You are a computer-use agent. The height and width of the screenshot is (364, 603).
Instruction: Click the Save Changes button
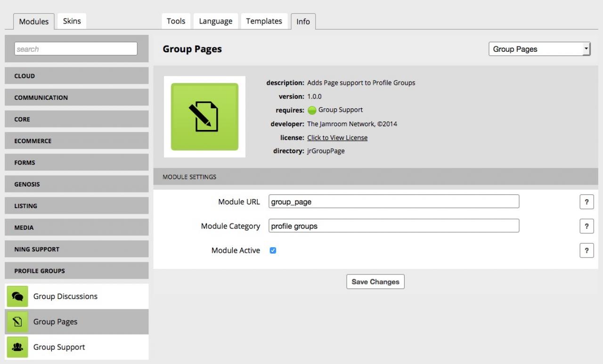[x=375, y=282]
